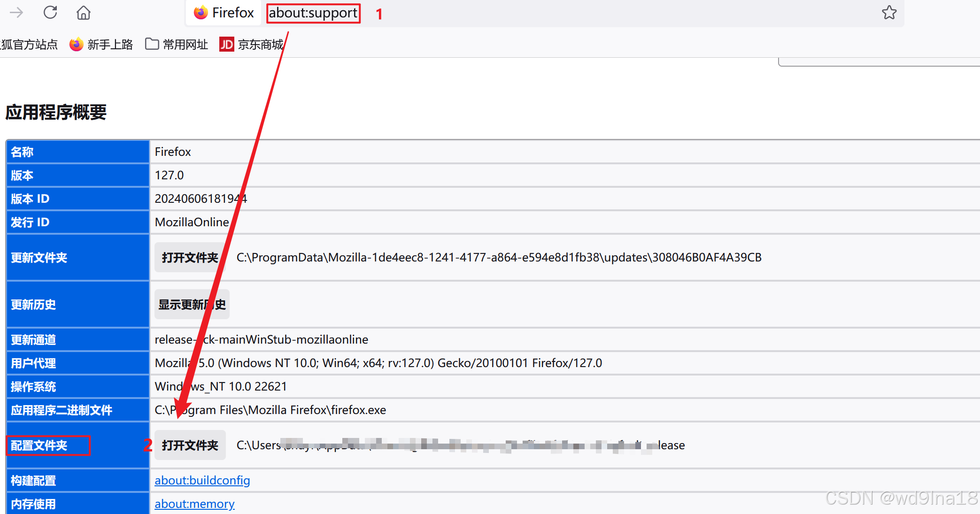The width and height of the screenshot is (980, 514).
Task: Open the 常用网址 bookmarks folder
Action: pyautogui.click(x=177, y=45)
